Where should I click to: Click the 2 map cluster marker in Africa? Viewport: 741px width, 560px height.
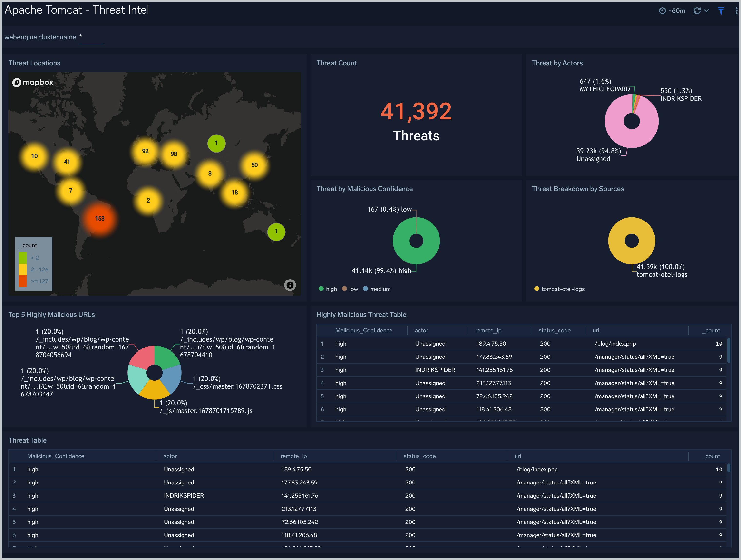click(148, 201)
